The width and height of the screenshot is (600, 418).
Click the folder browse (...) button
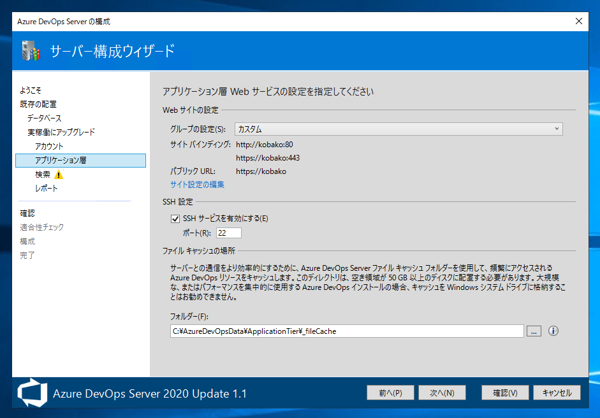click(534, 331)
